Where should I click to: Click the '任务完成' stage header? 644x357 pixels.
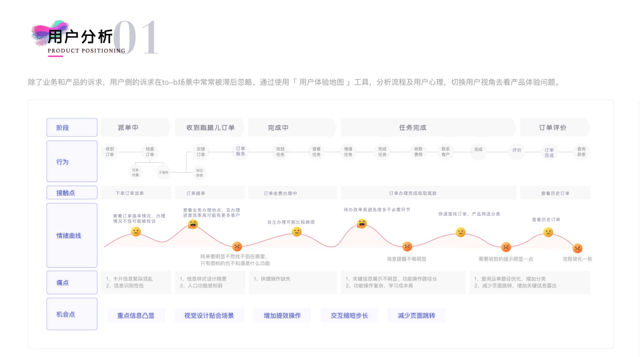(428, 127)
